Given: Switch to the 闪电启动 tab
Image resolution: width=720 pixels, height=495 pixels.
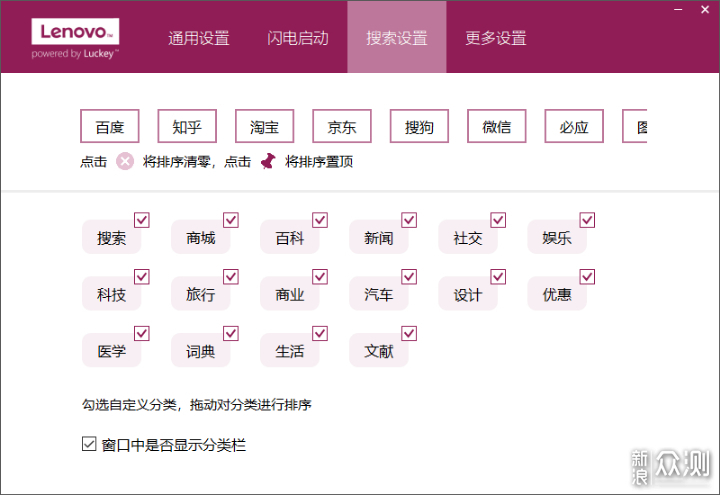Looking at the screenshot, I should click(x=298, y=38).
